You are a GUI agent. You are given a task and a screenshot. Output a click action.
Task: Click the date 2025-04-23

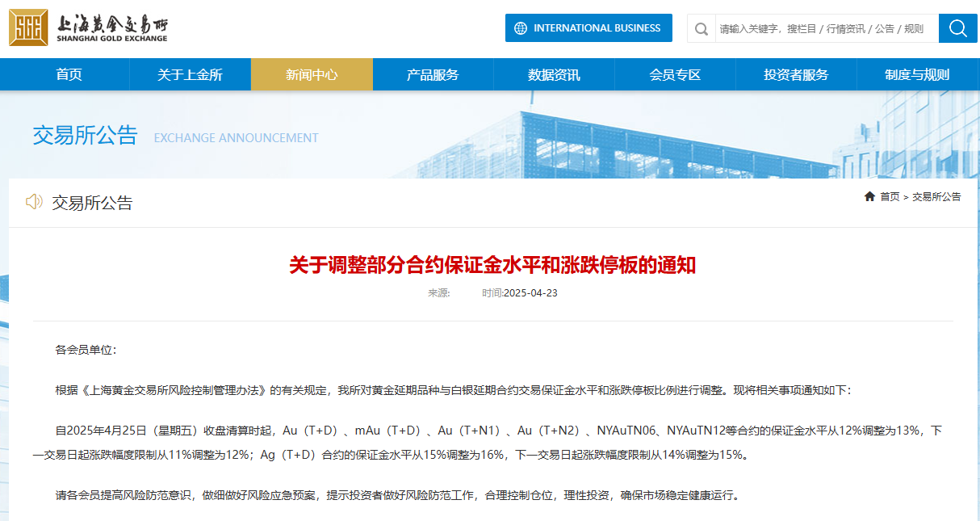click(x=530, y=292)
